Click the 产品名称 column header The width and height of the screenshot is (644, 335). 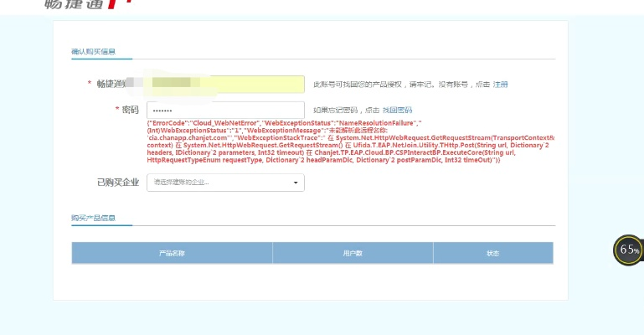[172, 253]
